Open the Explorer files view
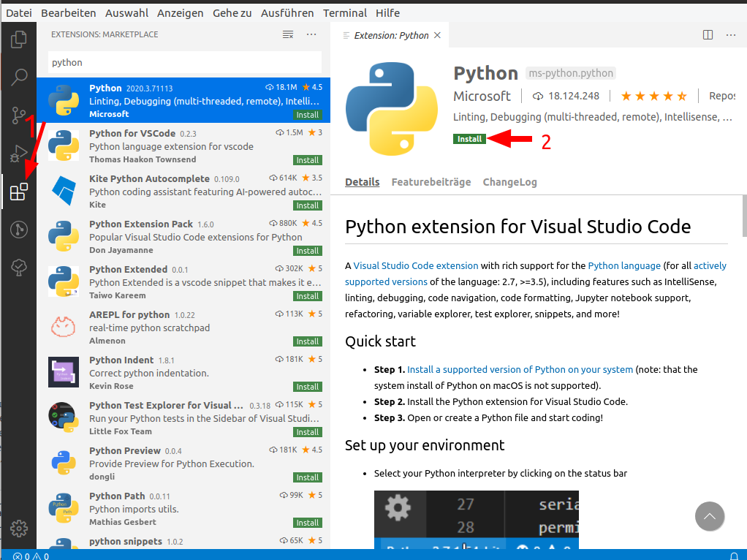Screen dimensions: 747x560 [18, 39]
